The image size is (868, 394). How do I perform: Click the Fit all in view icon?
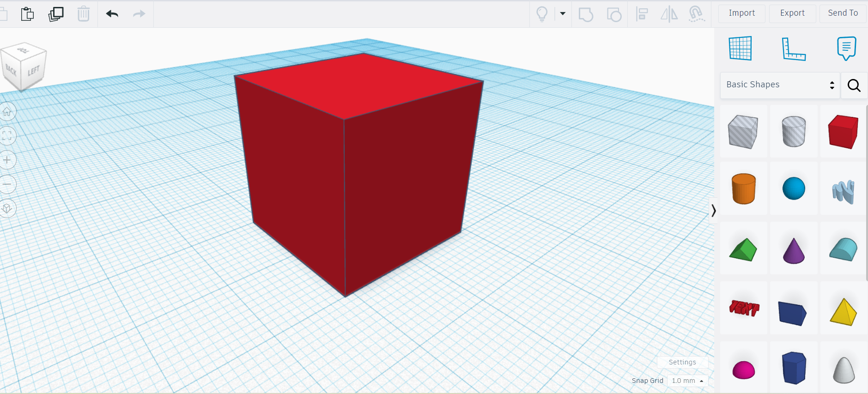[7, 136]
